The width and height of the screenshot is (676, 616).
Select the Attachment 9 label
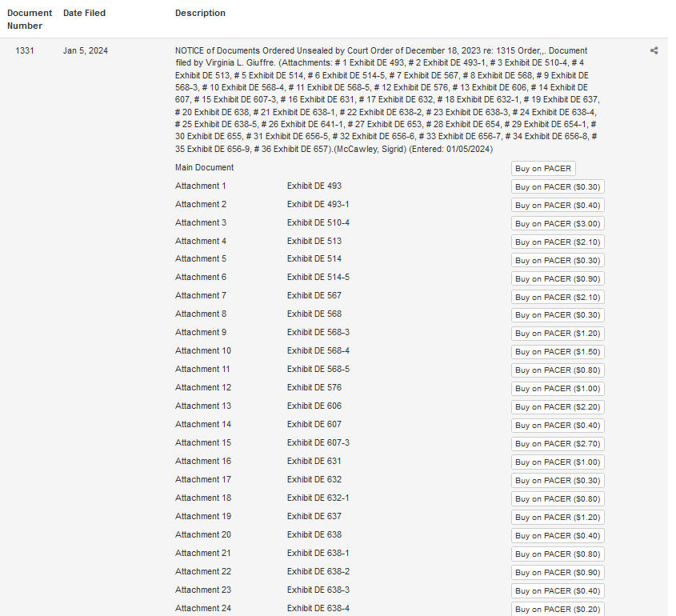(201, 332)
